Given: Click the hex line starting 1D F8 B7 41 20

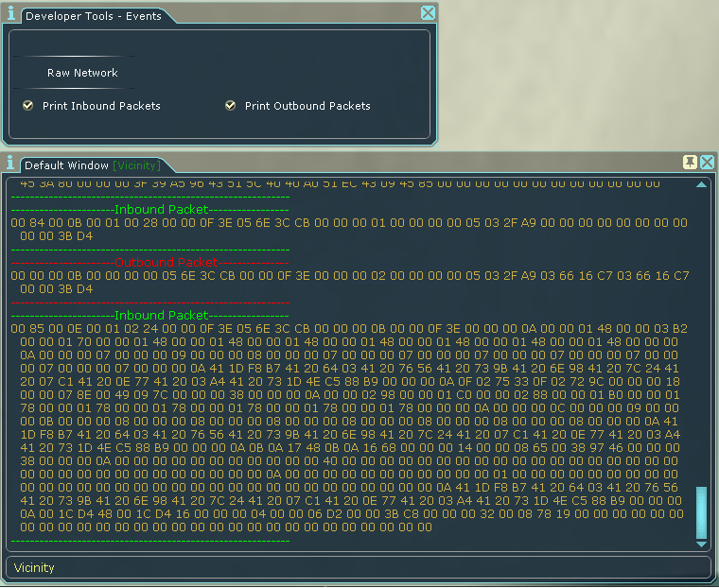Looking at the screenshot, I should click(x=350, y=435).
